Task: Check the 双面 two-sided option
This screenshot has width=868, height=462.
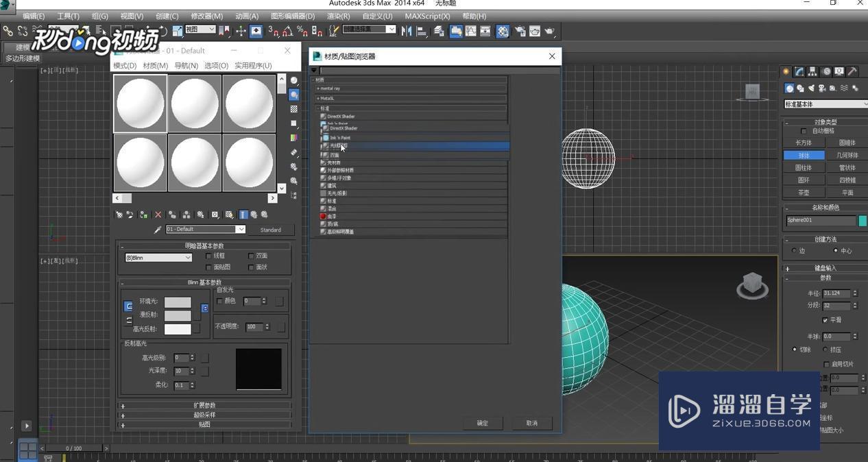Action: coord(251,255)
